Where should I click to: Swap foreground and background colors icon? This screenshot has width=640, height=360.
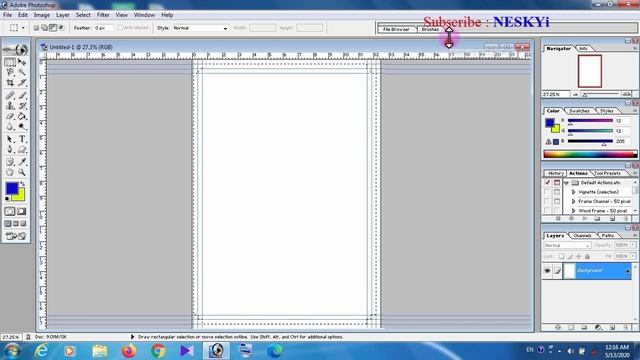pos(22,184)
